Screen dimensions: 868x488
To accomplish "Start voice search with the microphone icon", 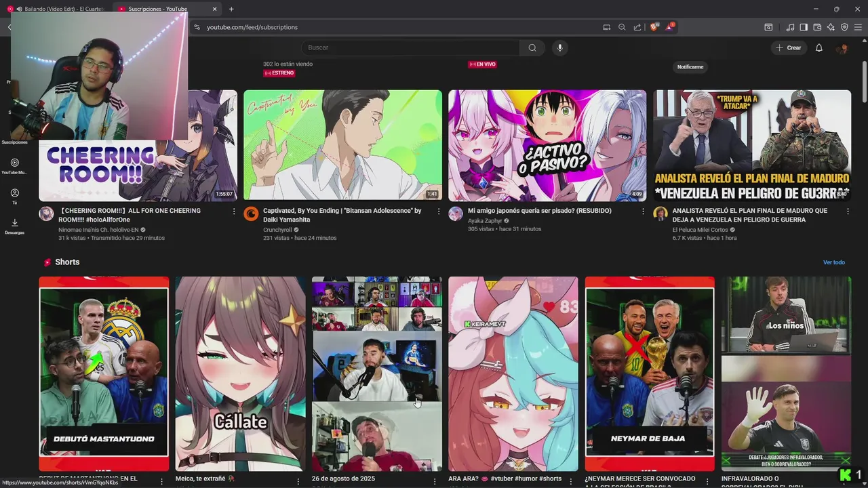I will point(559,47).
